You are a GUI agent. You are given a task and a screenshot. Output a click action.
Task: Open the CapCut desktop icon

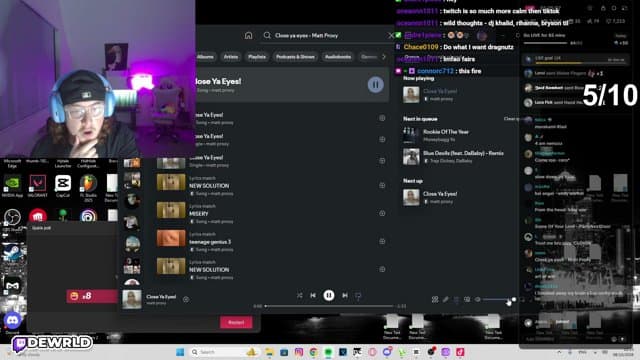63,186
